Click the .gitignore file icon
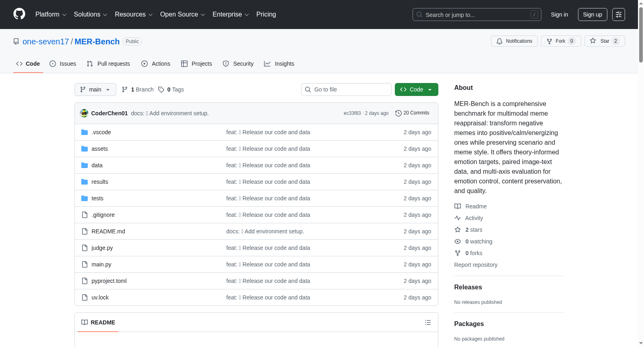Image resolution: width=644 pixels, height=347 pixels. [x=85, y=215]
